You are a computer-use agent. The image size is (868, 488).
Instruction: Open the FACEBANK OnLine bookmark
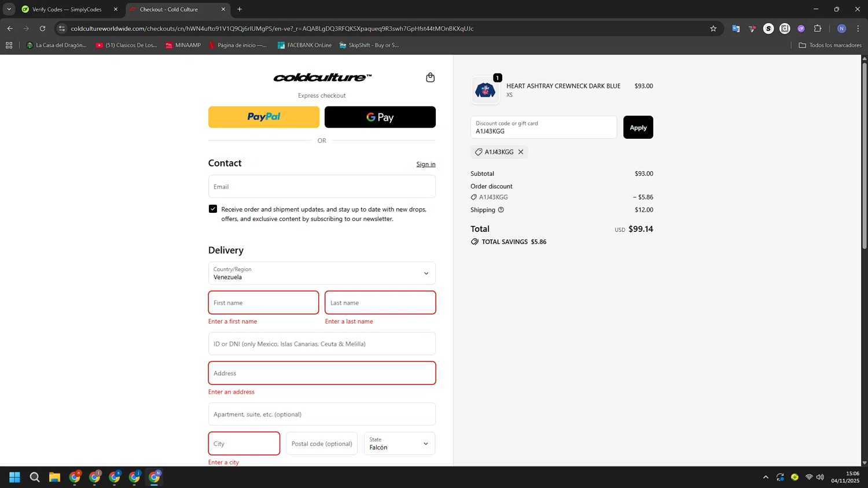pos(304,45)
